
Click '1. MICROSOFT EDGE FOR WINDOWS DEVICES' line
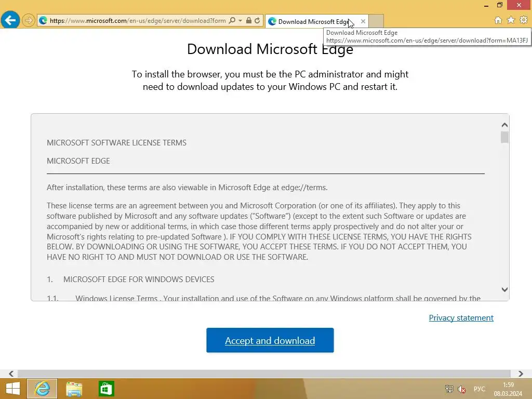130,279
